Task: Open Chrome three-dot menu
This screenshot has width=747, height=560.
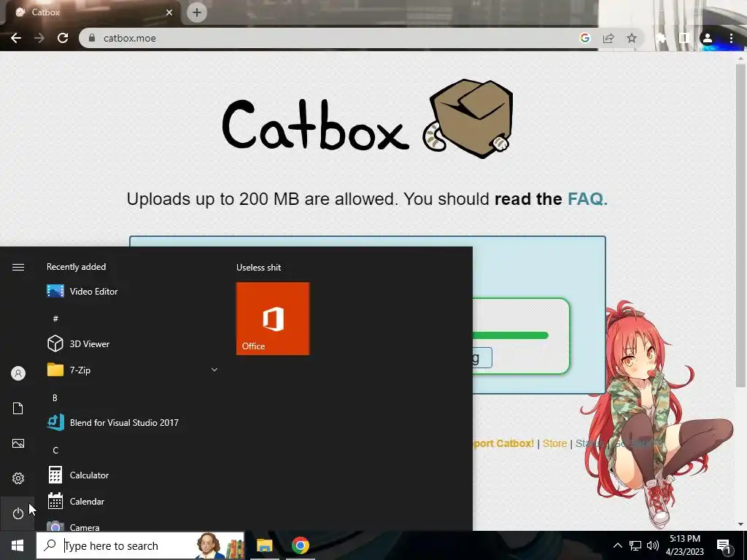Action: pyautogui.click(x=731, y=38)
